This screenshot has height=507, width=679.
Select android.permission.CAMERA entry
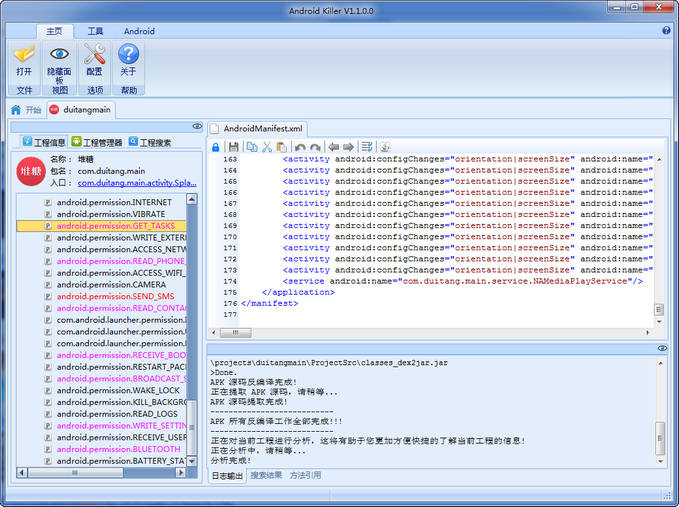click(111, 284)
